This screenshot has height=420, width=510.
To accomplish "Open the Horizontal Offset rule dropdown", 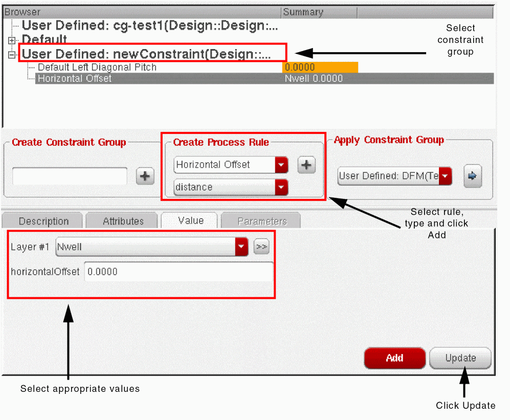I will 281,165.
